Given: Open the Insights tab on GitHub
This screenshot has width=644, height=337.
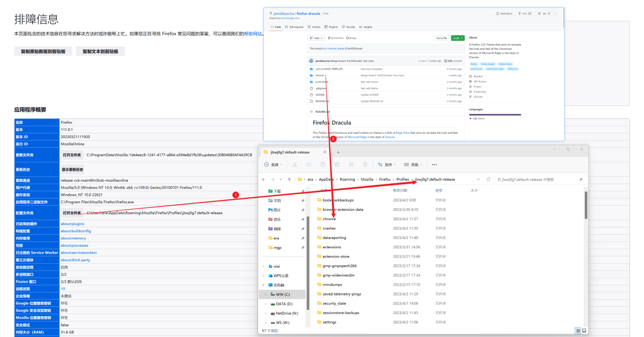Looking at the screenshot, I should 366,27.
